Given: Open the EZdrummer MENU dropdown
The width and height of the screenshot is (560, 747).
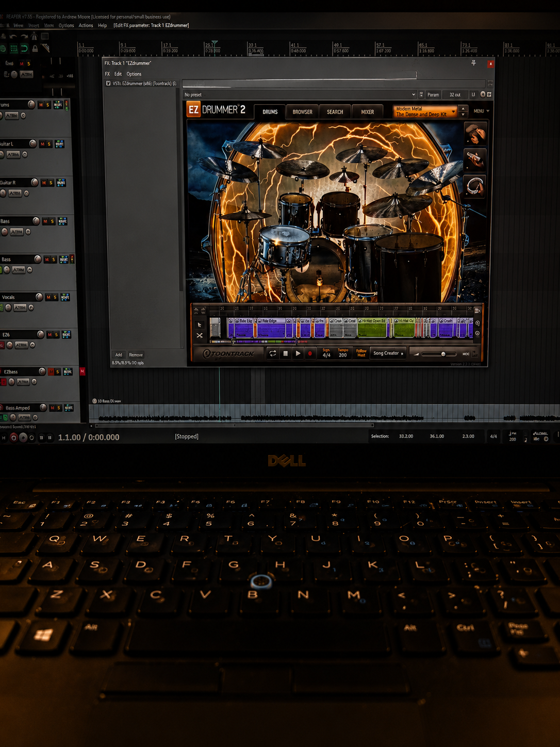Looking at the screenshot, I should pos(481,111).
